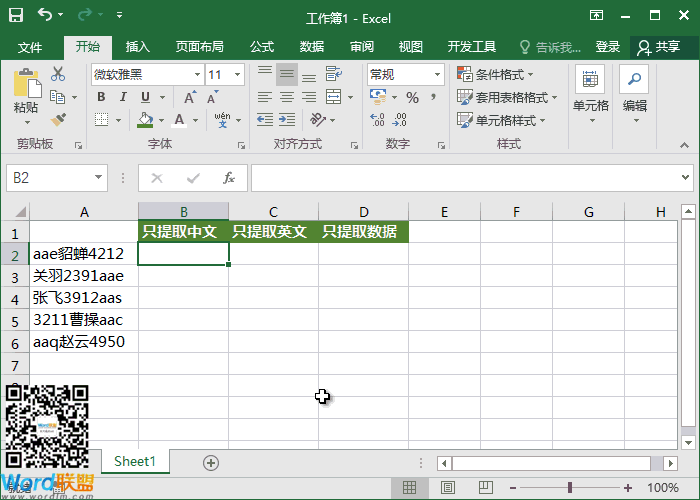The width and height of the screenshot is (700, 500).
Task: Switch to the 公式 ribbon tab
Action: (261, 47)
